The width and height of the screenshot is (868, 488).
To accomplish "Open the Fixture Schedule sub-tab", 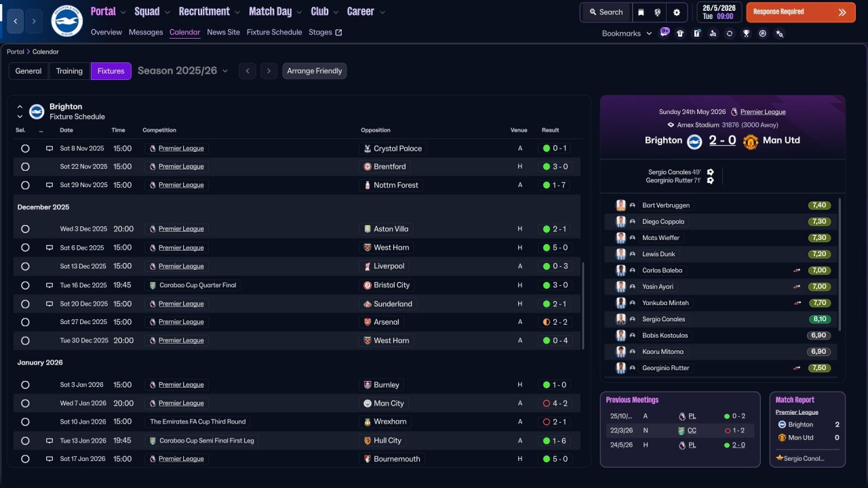I will click(x=275, y=32).
